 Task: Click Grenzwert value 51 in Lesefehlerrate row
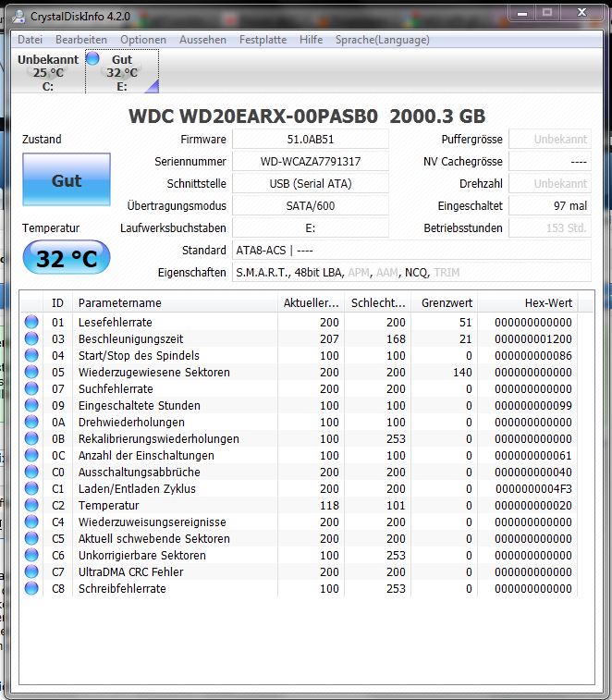466,323
